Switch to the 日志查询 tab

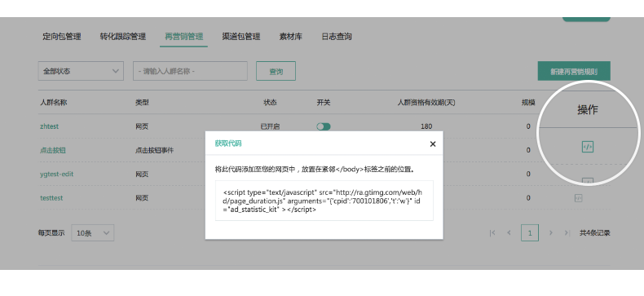(337, 37)
